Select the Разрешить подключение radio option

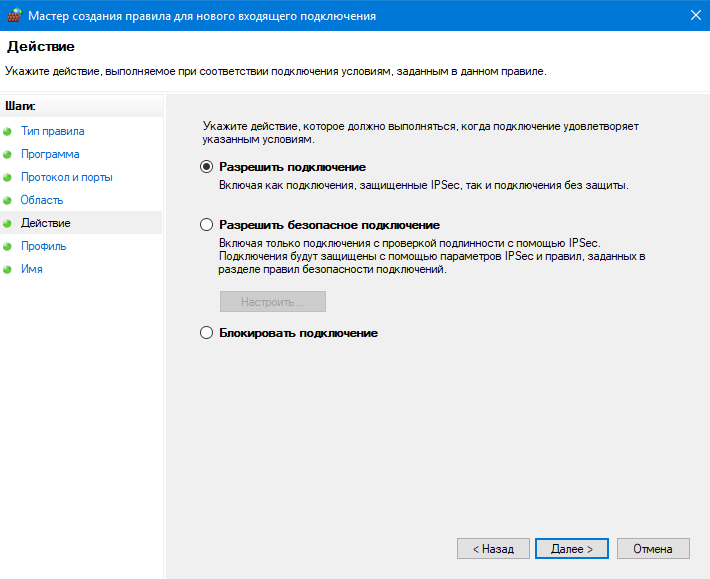[207, 167]
